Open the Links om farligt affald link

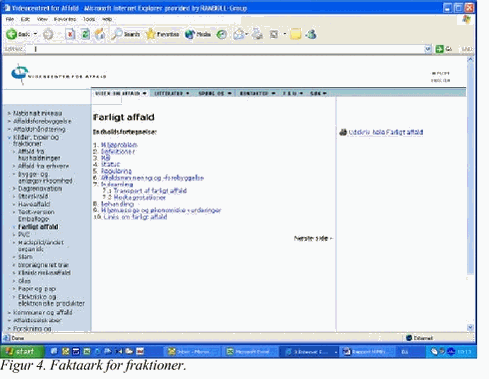(135, 217)
